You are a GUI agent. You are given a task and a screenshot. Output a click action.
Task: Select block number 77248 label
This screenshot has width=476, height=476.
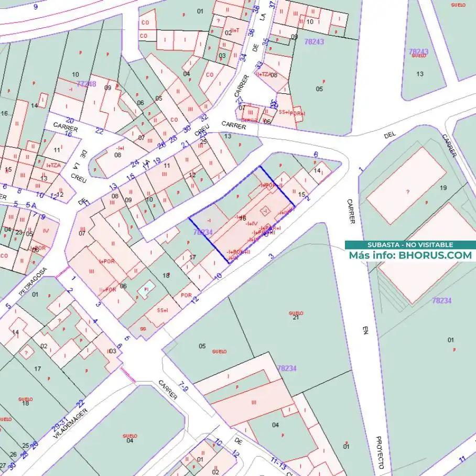(x=86, y=84)
